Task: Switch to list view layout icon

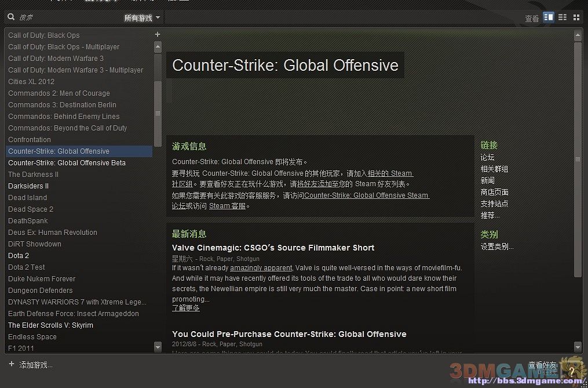Action: tap(563, 17)
